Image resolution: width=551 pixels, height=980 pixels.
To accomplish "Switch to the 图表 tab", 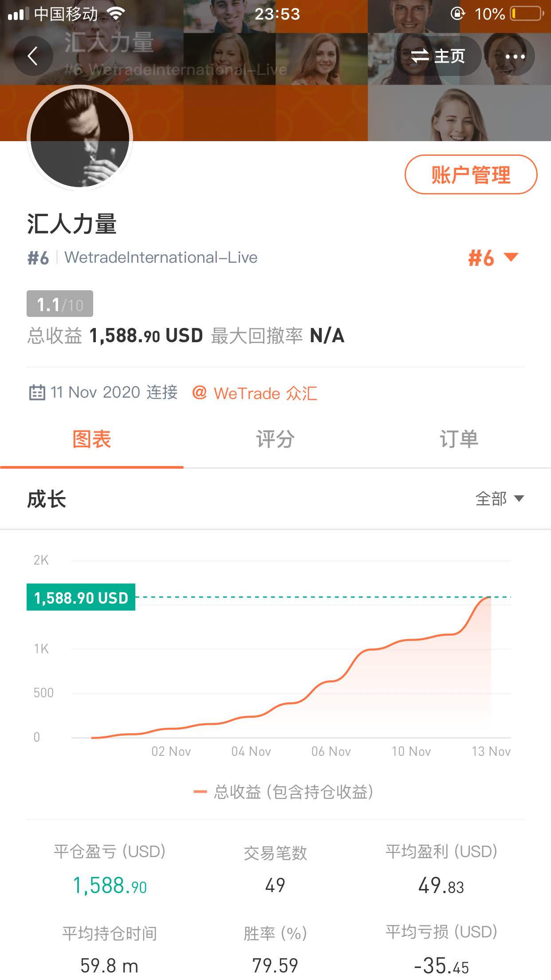I will [x=92, y=439].
